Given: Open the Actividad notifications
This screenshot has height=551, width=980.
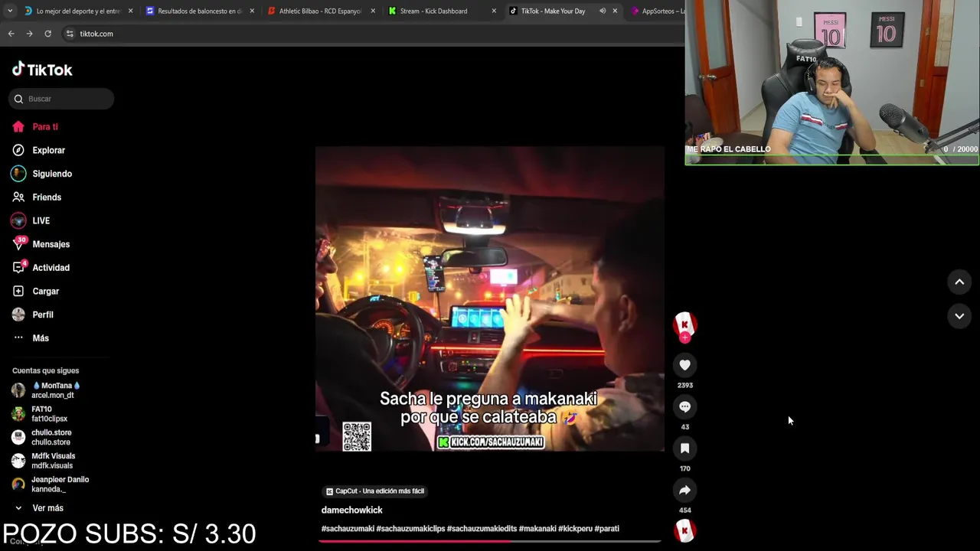Looking at the screenshot, I should 51,268.
